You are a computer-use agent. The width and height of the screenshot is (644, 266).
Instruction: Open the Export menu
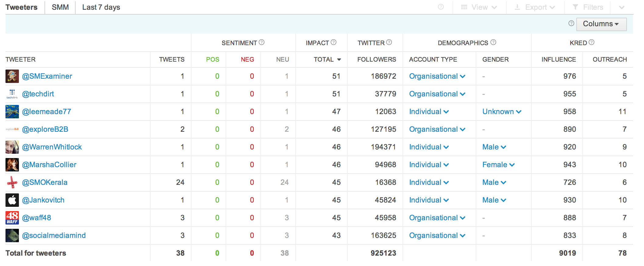coord(535,7)
